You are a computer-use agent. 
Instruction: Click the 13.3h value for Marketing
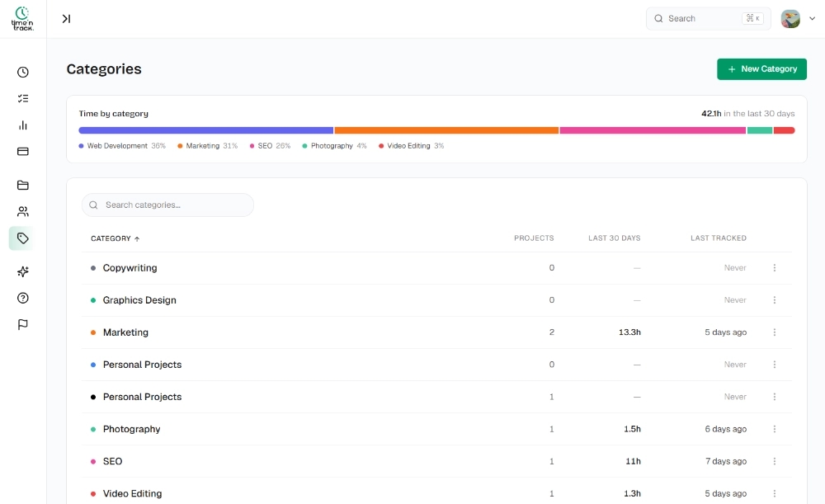click(x=629, y=332)
